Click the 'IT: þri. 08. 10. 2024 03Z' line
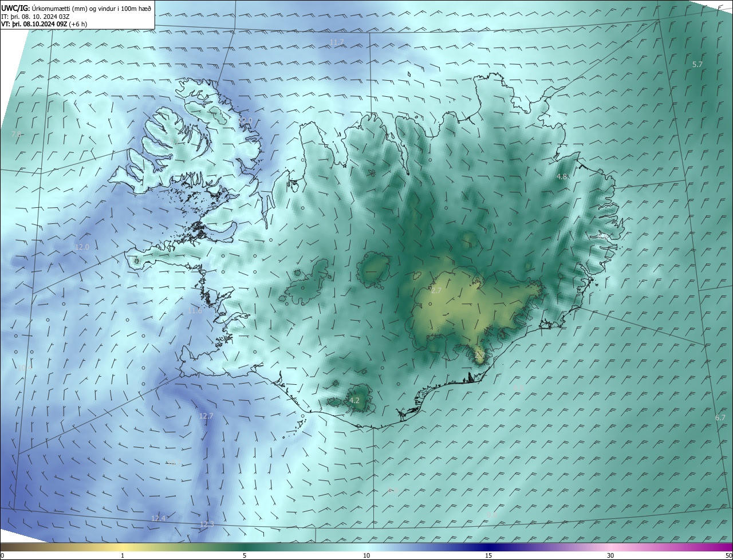733x560 pixels. pyautogui.click(x=36, y=17)
